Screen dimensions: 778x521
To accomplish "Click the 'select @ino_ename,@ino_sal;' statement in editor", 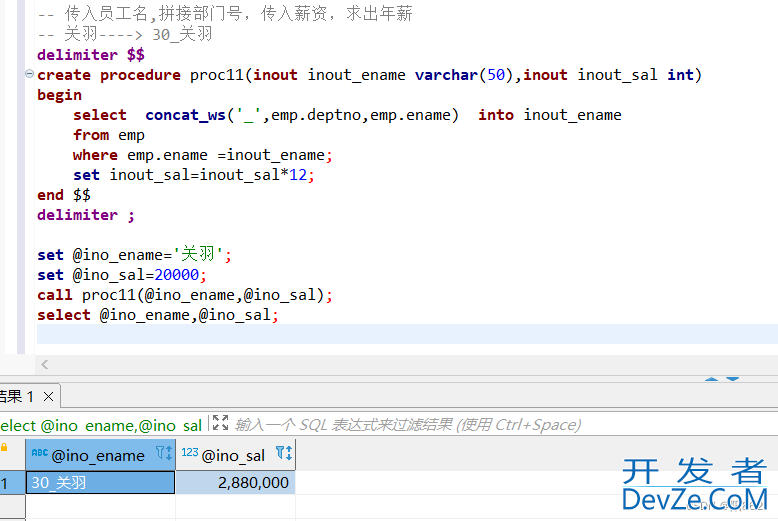I will (158, 315).
